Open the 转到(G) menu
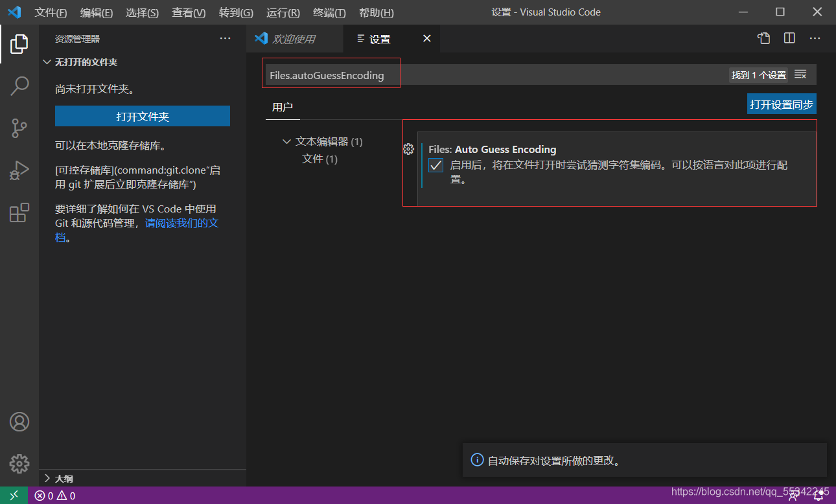Image resolution: width=836 pixels, height=504 pixels. (x=236, y=12)
